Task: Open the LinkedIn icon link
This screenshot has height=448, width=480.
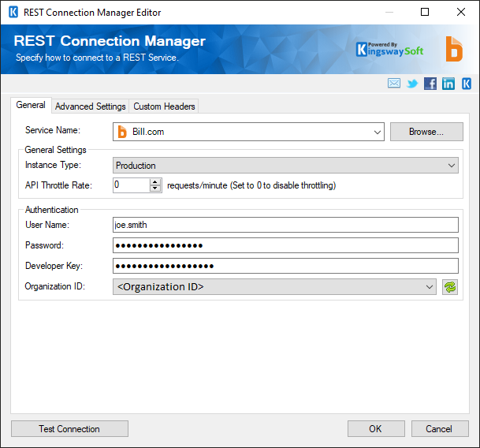Action: (448, 84)
